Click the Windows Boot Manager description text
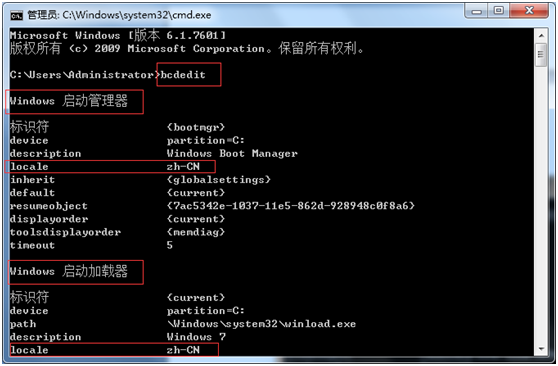 point(232,153)
